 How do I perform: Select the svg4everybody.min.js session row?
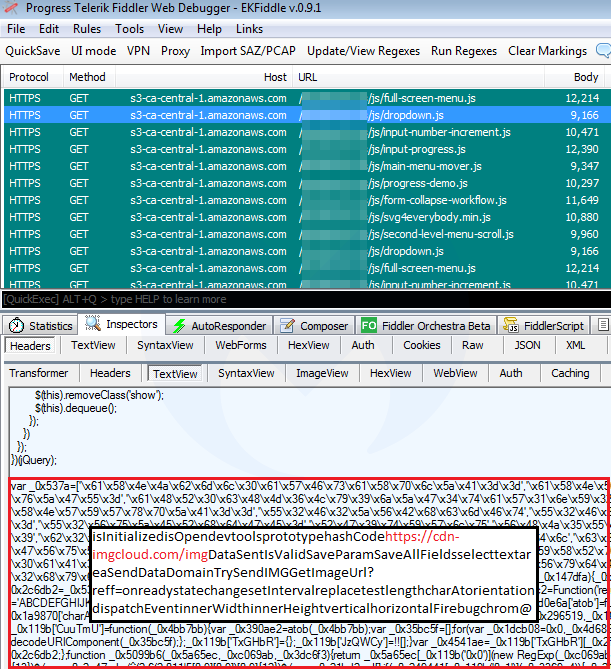(x=300, y=217)
